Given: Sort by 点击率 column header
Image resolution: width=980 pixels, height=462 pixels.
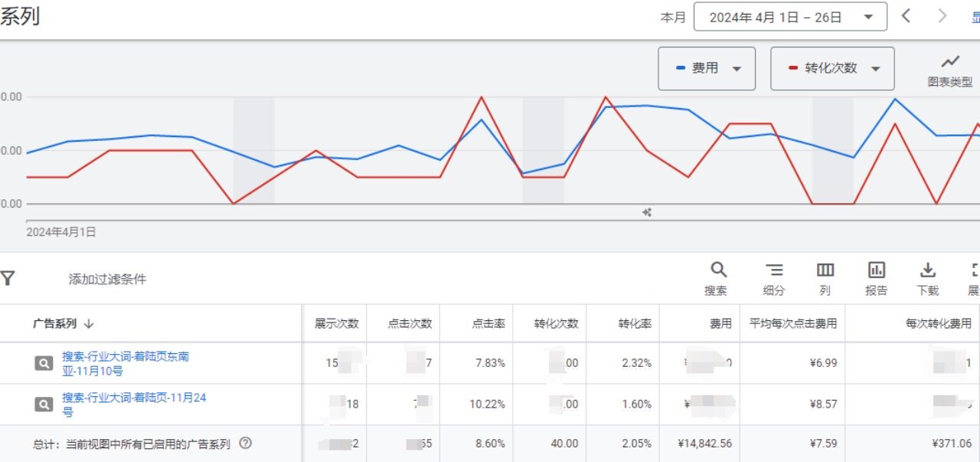Looking at the screenshot, I should click(x=488, y=323).
